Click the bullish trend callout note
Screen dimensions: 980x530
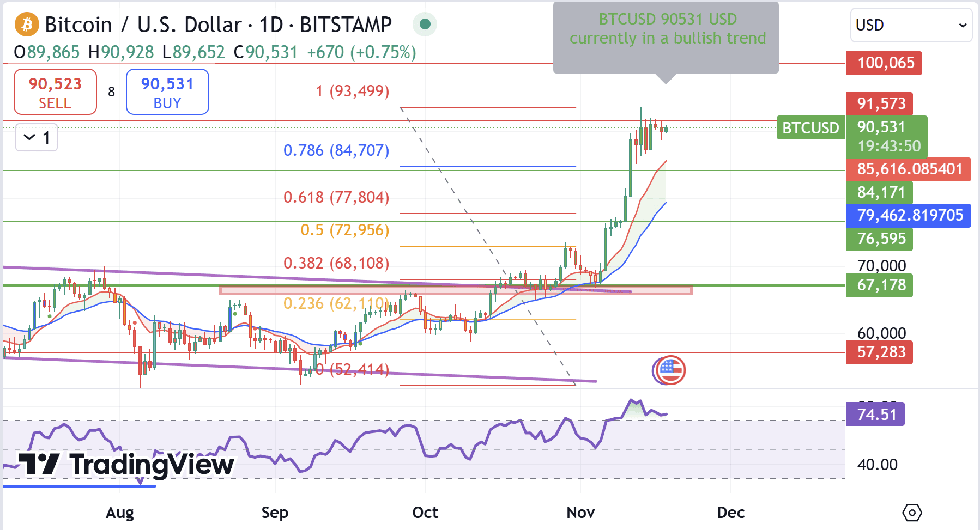coord(666,38)
